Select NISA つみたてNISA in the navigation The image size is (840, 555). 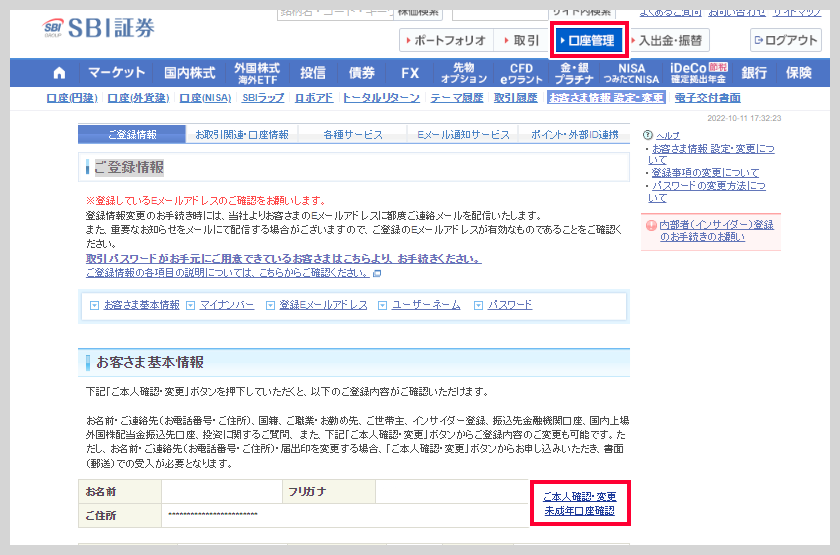click(631, 73)
